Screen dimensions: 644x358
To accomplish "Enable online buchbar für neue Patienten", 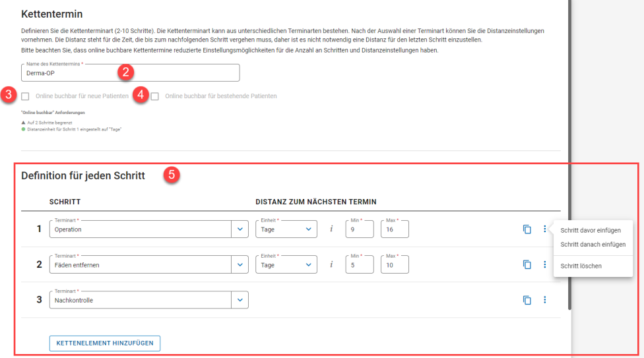I will (25, 96).
